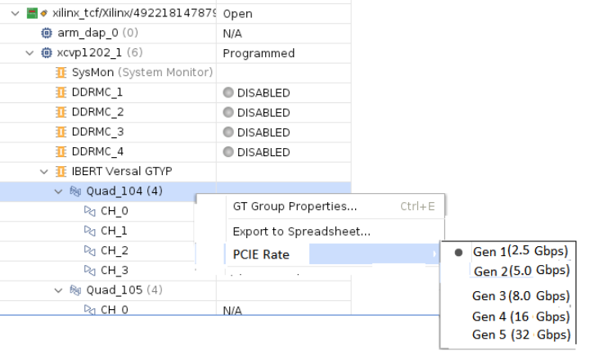
Task: Click the DDRMC_3 memory controller icon
Action: pos(61,132)
